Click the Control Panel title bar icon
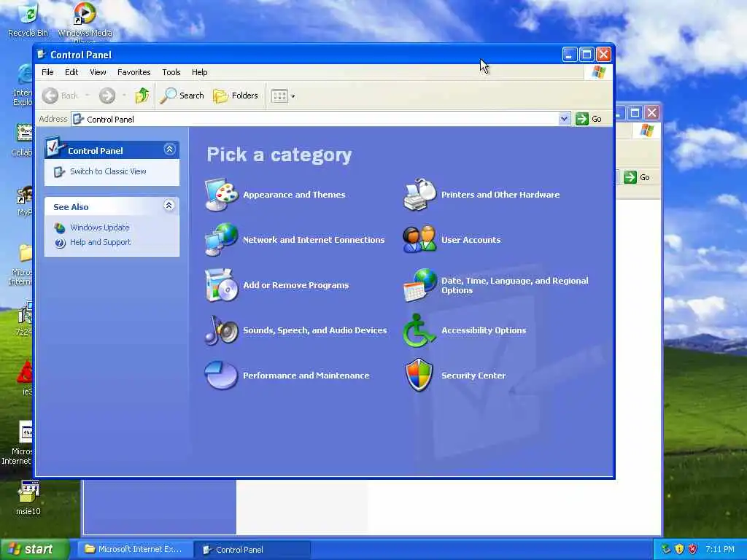 point(42,54)
